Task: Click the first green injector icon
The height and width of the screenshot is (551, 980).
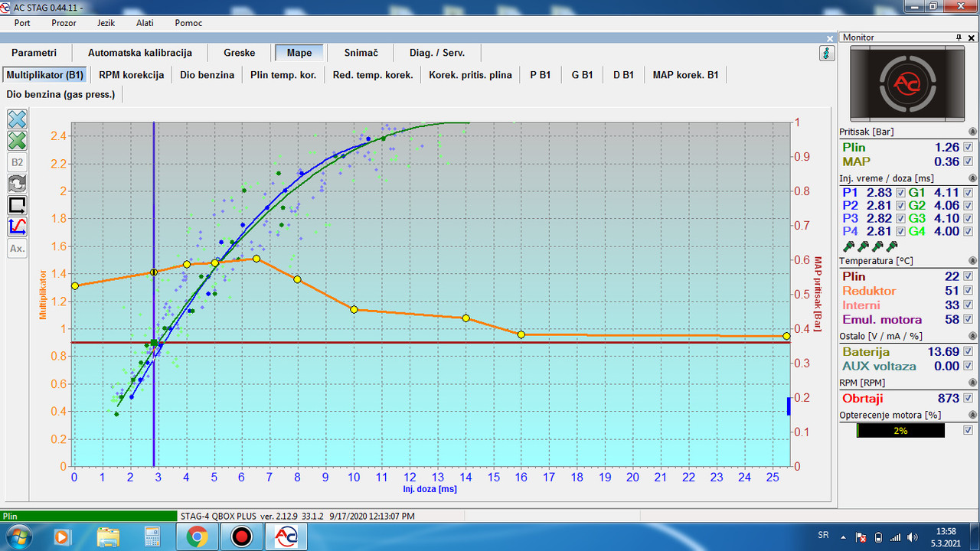Action: (848, 246)
